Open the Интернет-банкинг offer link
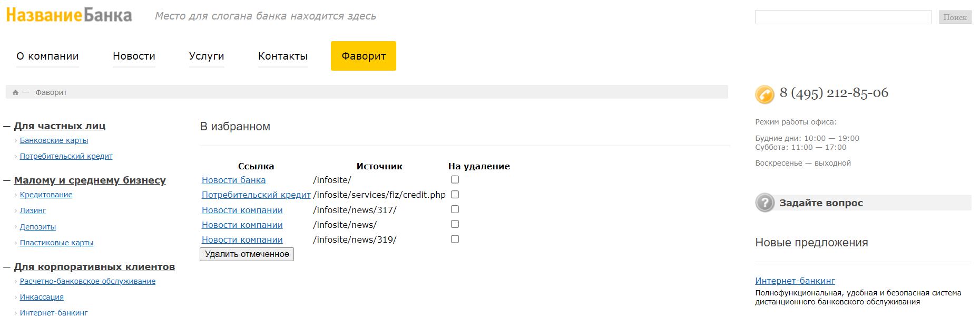Viewport: 980px width, 316px height. pyautogui.click(x=795, y=281)
